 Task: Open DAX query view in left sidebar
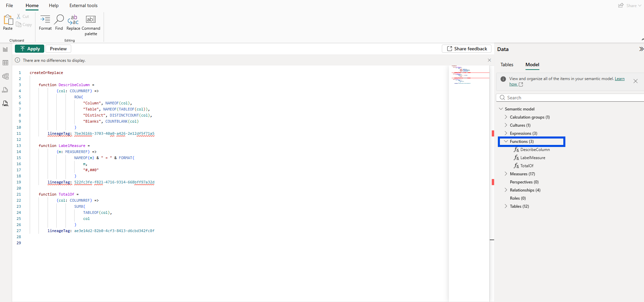[x=5, y=90]
